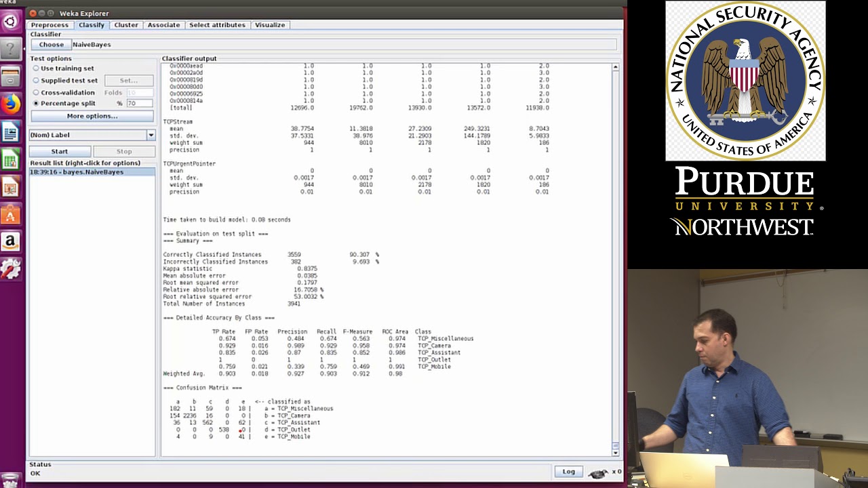Click the question-mark app icon in the dock
868x488 pixels.
pos(10,49)
